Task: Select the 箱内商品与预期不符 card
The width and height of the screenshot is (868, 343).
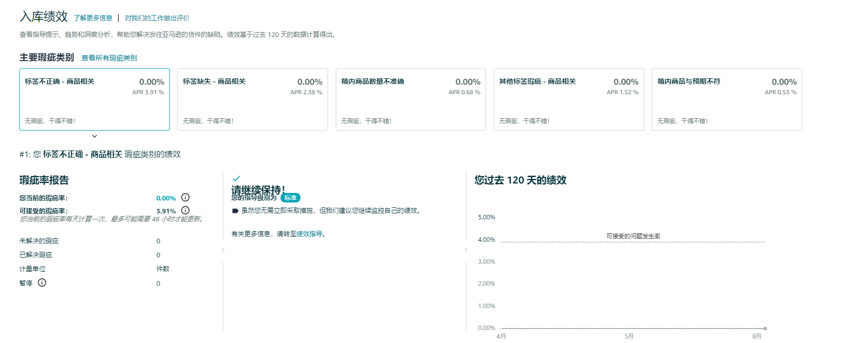Action: [726, 100]
